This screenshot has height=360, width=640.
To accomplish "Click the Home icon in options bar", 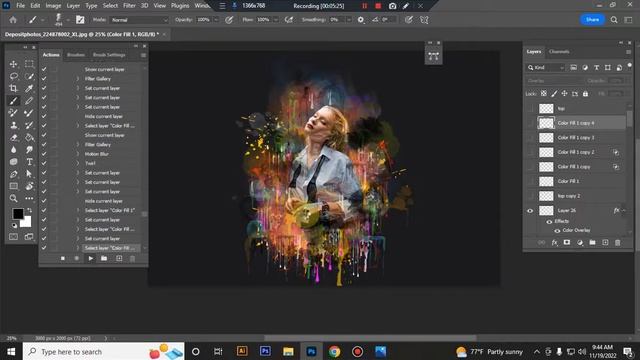I will (13, 20).
